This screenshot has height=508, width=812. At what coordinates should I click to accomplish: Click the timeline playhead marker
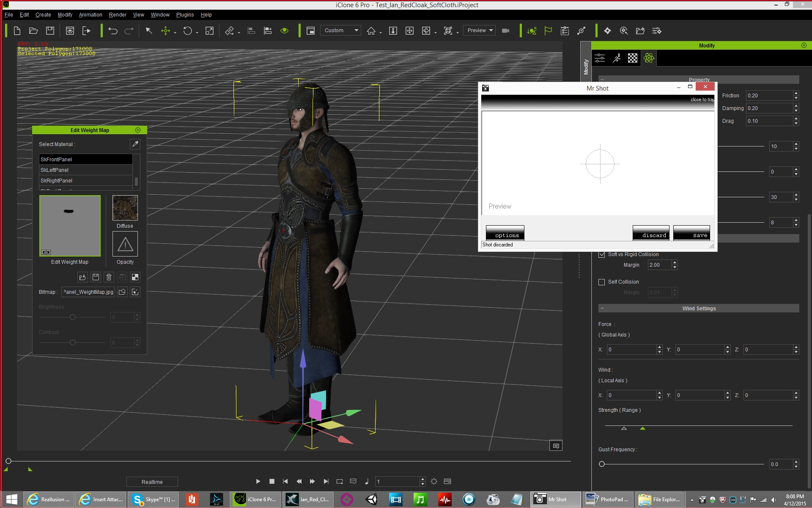8,461
